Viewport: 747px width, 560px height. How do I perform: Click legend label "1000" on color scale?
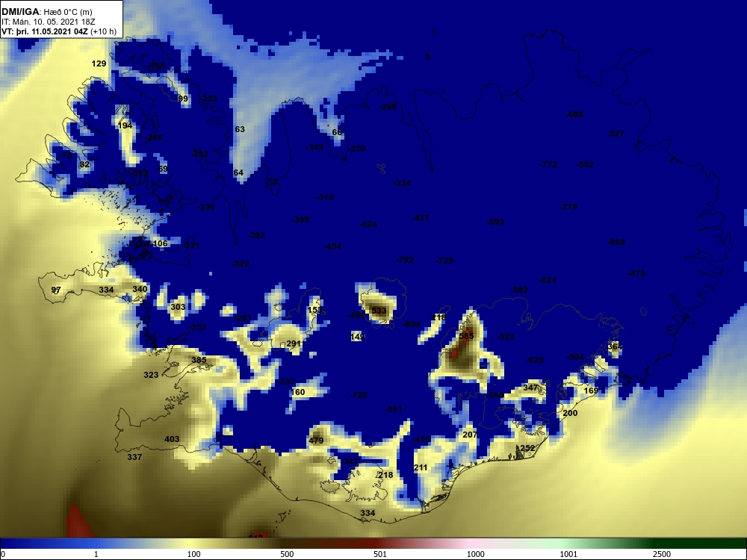475,554
